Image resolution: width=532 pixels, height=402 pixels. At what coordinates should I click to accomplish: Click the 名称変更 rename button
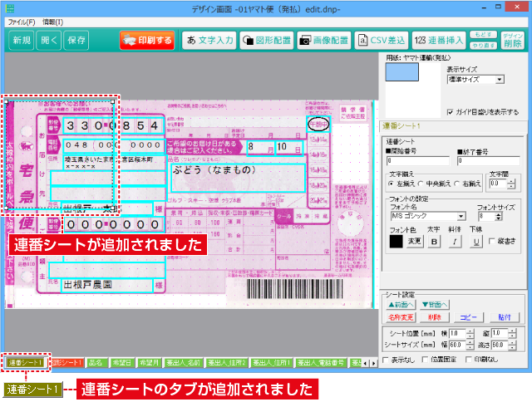pyautogui.click(x=401, y=317)
